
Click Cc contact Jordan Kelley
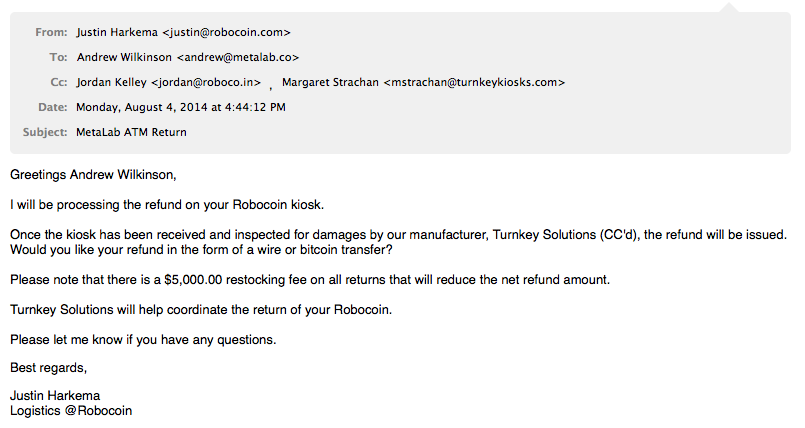point(168,83)
